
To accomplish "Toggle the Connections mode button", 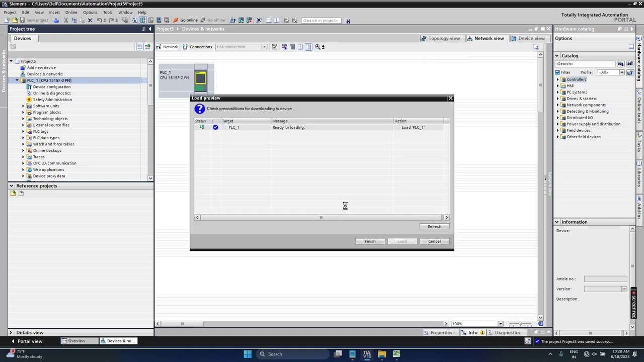I will tap(197, 47).
